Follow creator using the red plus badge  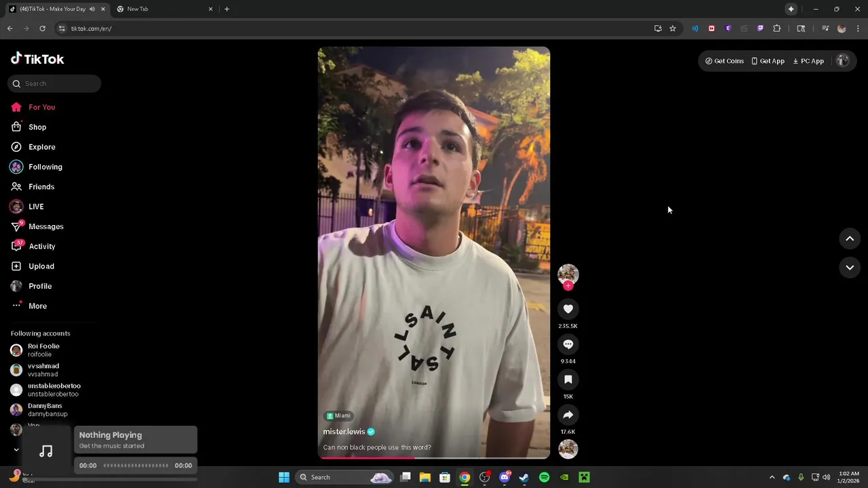point(568,285)
